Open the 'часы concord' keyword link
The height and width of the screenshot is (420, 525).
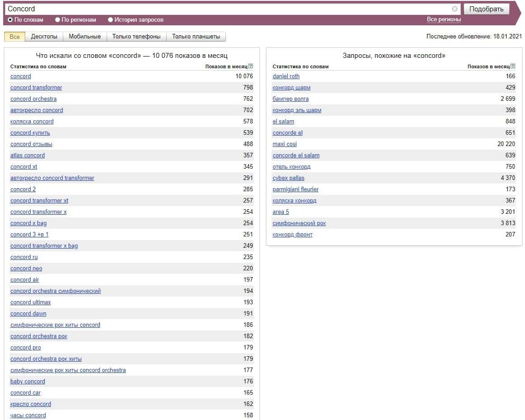point(28,415)
